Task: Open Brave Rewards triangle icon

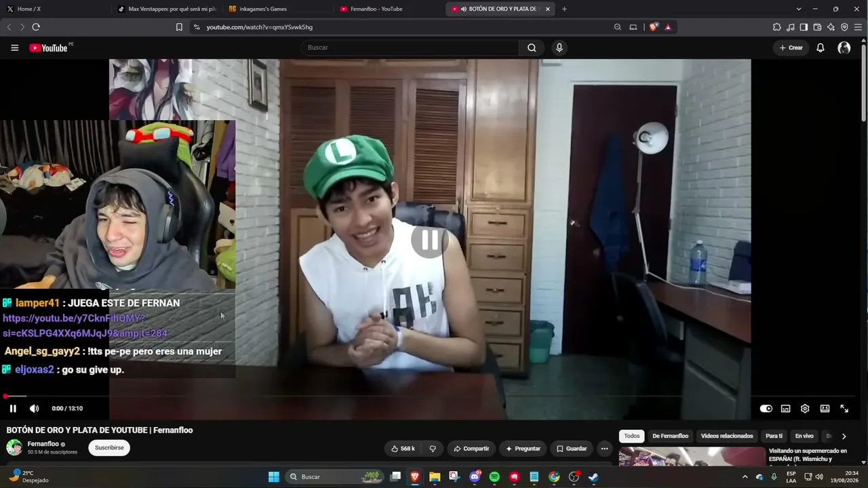Action: (x=668, y=27)
